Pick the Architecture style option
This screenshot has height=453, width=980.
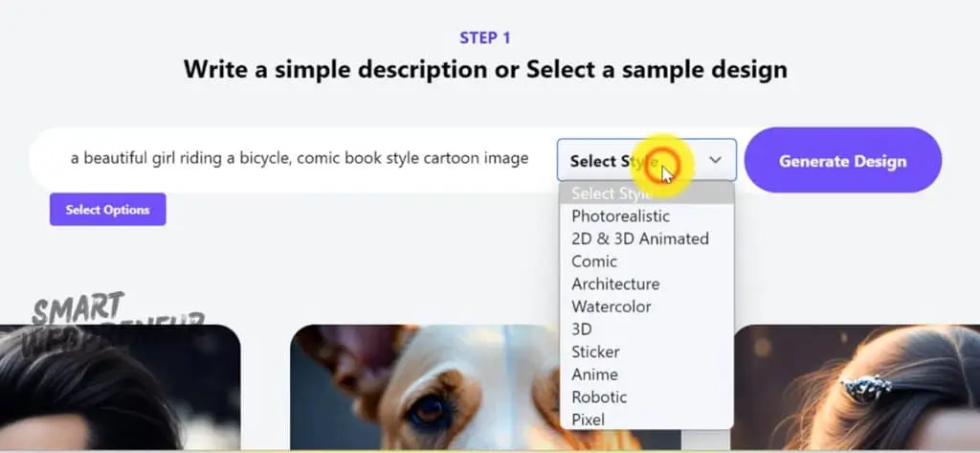(x=615, y=284)
